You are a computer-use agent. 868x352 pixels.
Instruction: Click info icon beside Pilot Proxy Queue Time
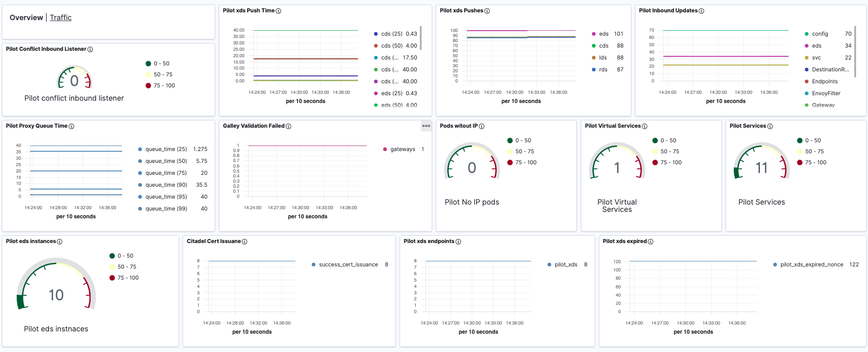click(x=71, y=126)
